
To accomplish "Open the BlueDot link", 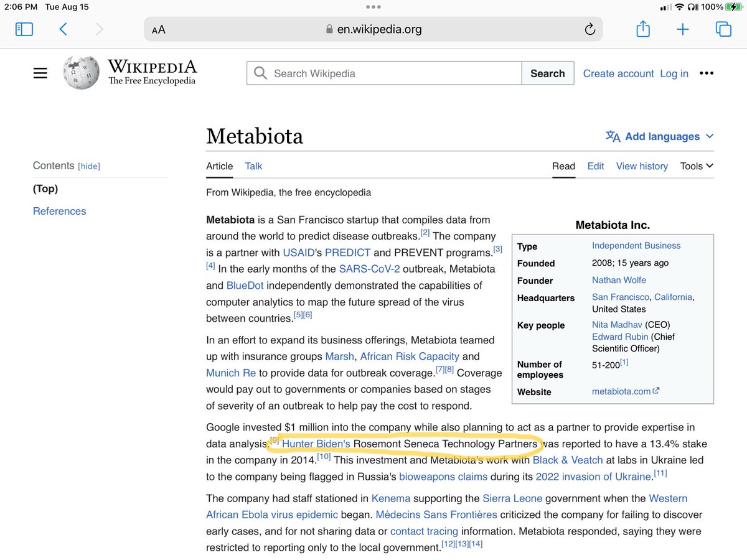I will [x=245, y=286].
